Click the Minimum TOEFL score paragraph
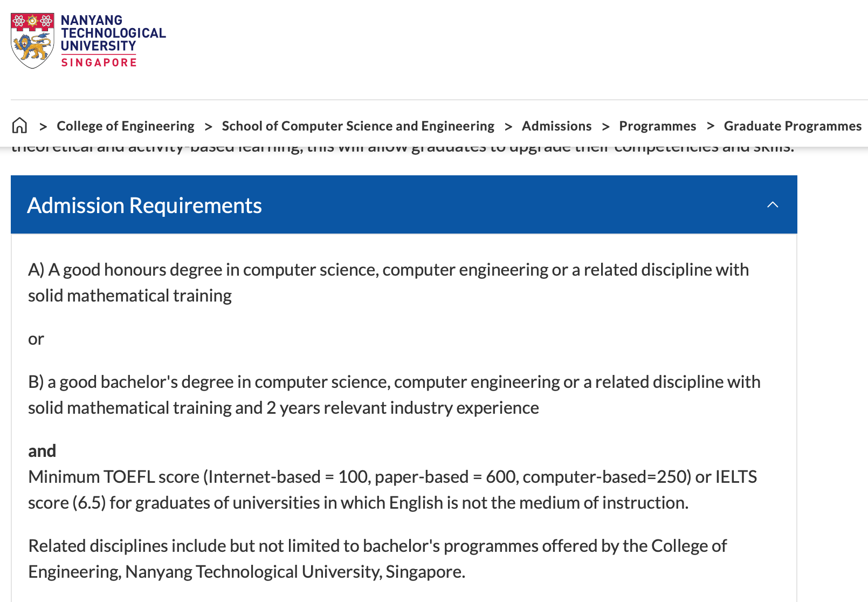The width and height of the screenshot is (868, 602). coord(392,490)
